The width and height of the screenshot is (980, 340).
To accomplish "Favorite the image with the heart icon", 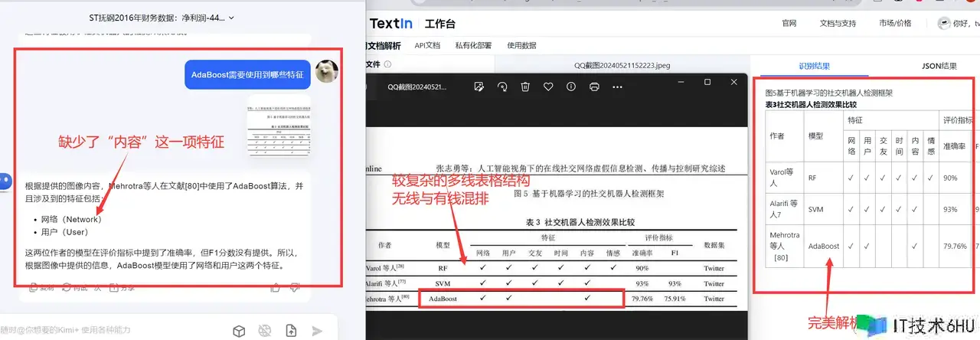I will pos(548,87).
